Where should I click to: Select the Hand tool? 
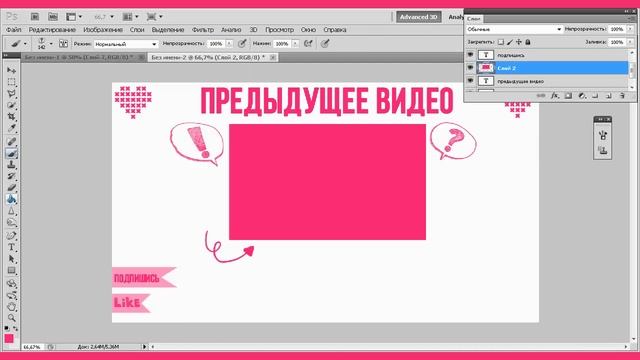[x=11, y=306]
